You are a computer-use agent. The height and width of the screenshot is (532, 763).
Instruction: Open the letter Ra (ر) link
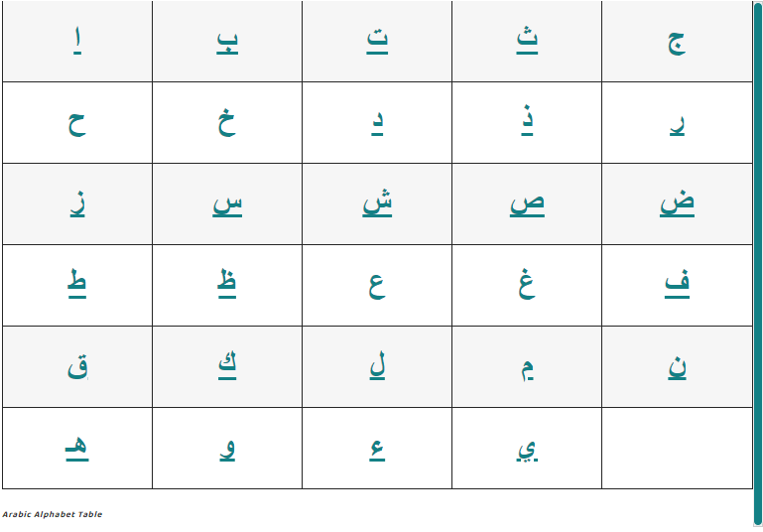pyautogui.click(x=677, y=124)
